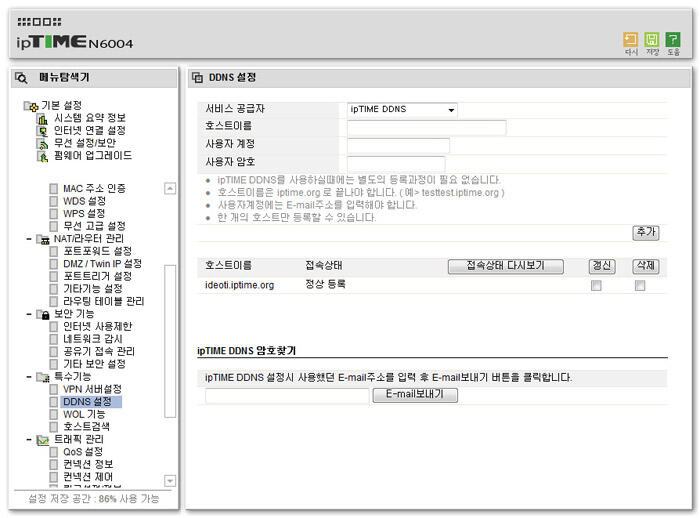
Task: Collapse the NAT/라우터 관리 tree node
Action: pos(29,239)
